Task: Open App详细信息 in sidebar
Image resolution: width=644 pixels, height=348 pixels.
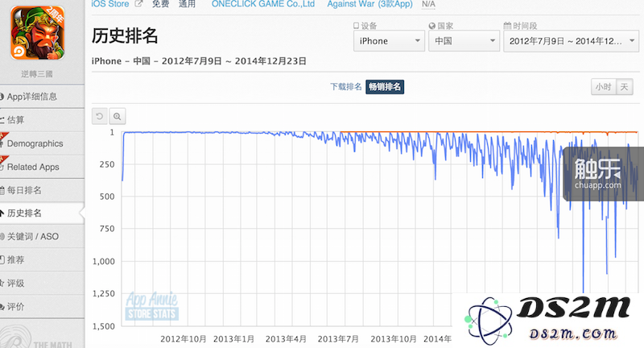Action: coord(42,97)
